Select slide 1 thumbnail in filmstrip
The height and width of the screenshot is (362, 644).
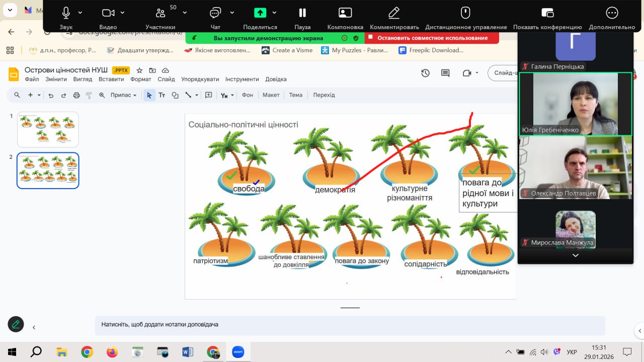coord(48,129)
